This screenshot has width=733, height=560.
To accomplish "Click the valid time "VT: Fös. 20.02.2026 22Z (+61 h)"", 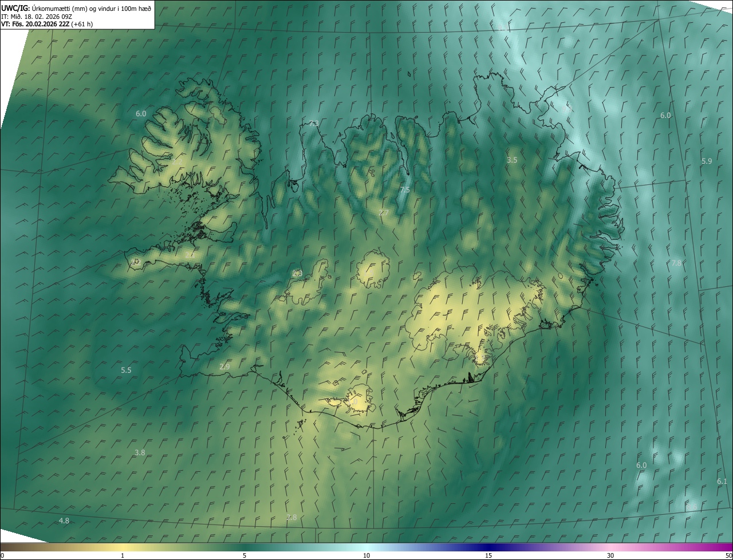I will [x=47, y=24].
